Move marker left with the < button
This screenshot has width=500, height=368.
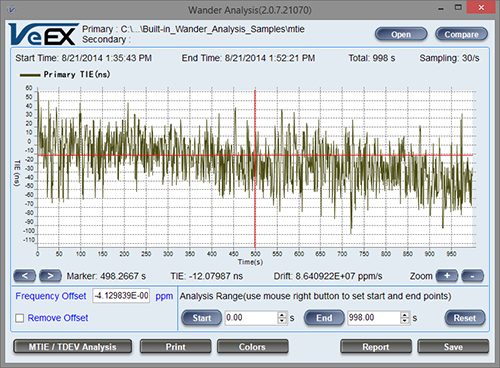(25, 276)
